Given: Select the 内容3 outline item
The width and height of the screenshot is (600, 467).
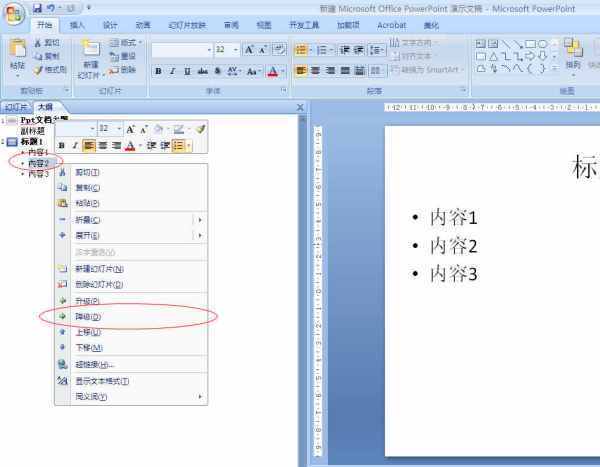Looking at the screenshot, I should 38,174.
